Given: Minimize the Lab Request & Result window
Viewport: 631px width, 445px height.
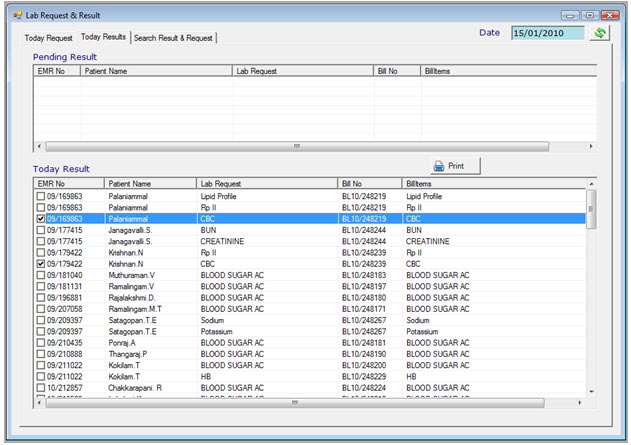Looking at the screenshot, I should [570, 15].
